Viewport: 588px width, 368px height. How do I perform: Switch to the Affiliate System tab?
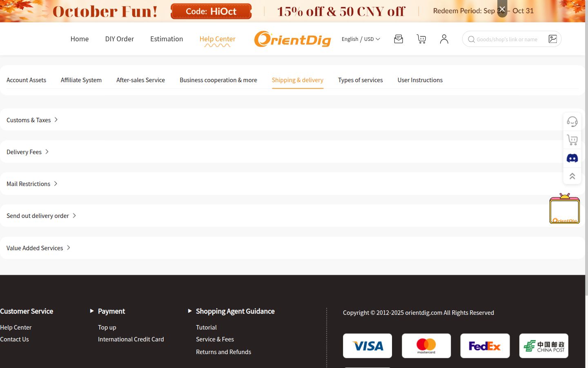pos(81,80)
